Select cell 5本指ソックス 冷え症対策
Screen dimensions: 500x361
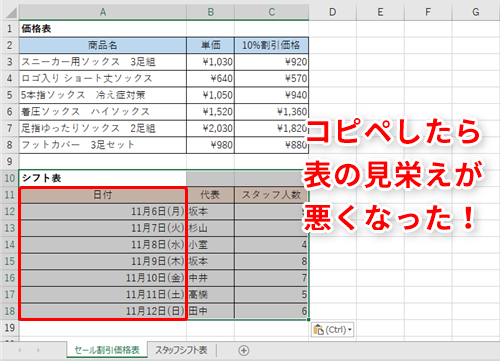tap(103, 95)
